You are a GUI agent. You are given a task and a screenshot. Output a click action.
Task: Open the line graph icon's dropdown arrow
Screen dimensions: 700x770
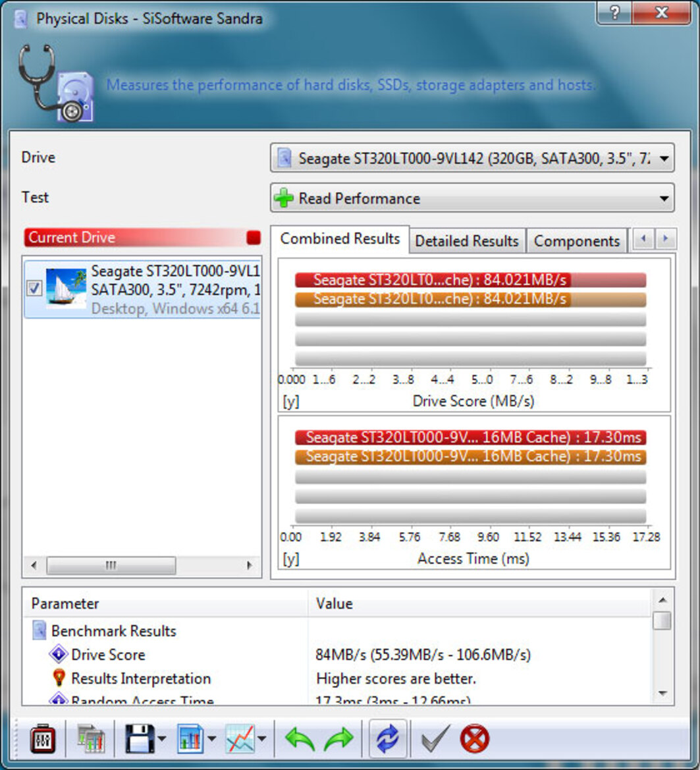[x=261, y=738]
